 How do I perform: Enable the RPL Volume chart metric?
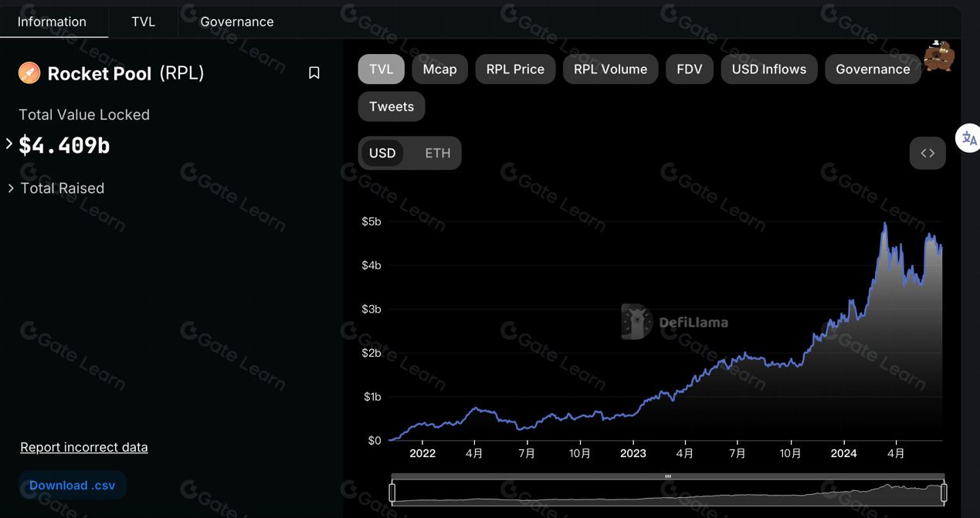click(x=610, y=69)
